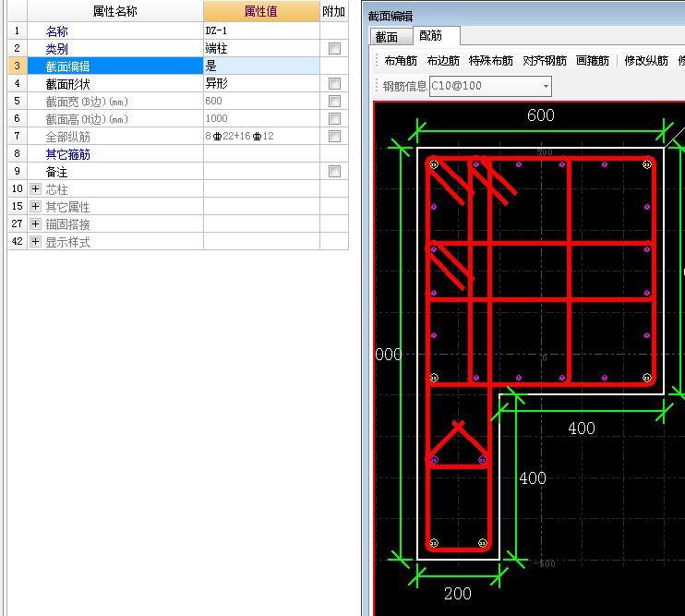Select the 布角筋 tool

click(x=401, y=61)
